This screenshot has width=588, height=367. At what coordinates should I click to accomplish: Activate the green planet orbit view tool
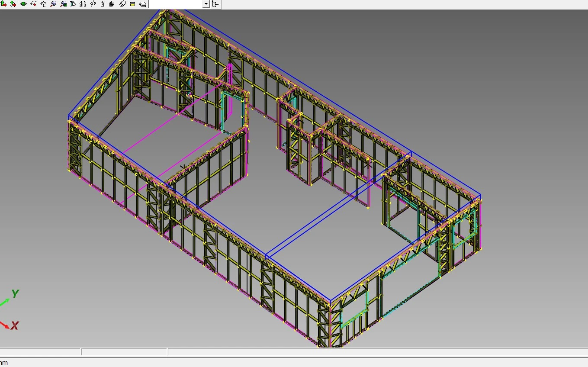pyautogui.click(x=23, y=4)
